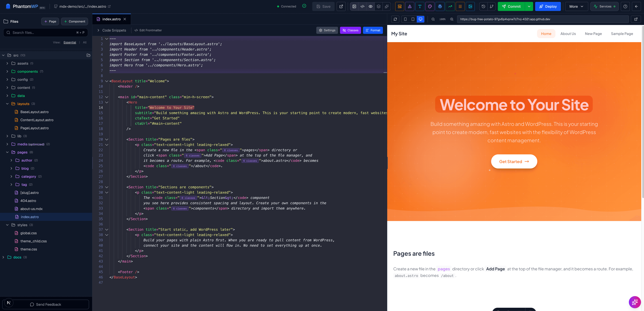The width and height of the screenshot is (644, 311).
Task: Click the Deploy button
Action: tap(548, 7)
